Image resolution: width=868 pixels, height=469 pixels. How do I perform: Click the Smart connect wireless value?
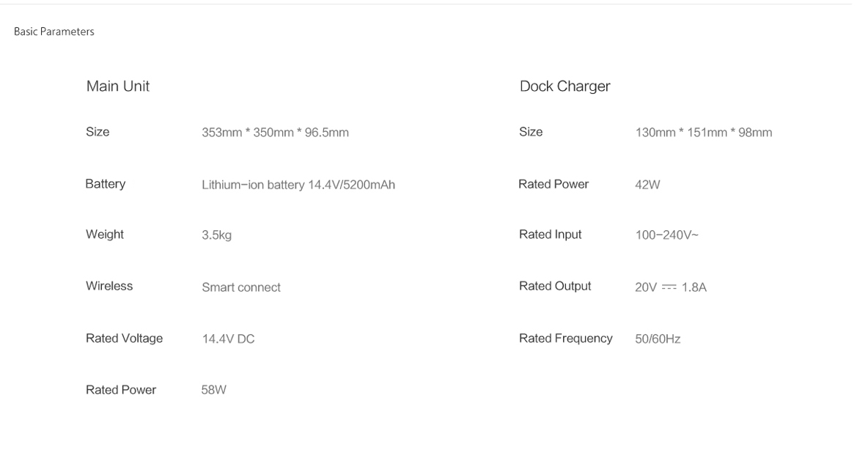point(240,287)
